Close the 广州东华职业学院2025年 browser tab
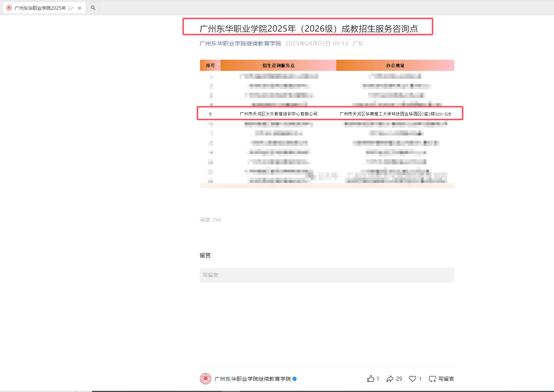554x392 pixels. click(x=79, y=8)
